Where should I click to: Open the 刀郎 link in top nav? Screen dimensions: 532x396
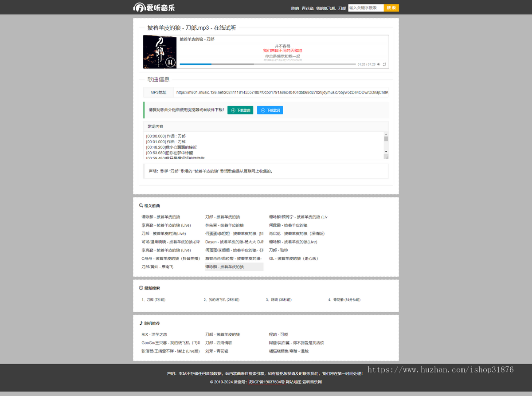tap(342, 8)
